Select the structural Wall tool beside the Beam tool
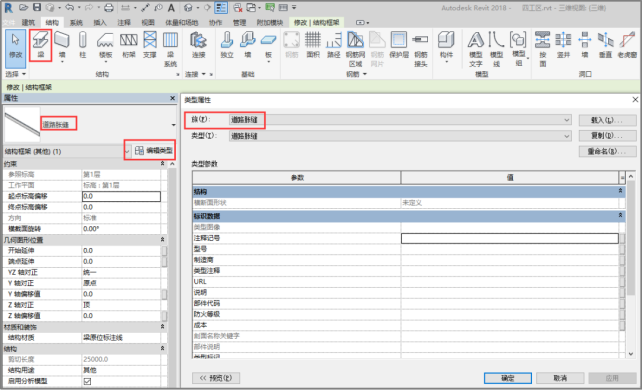This screenshot has width=642, height=391. (x=62, y=45)
